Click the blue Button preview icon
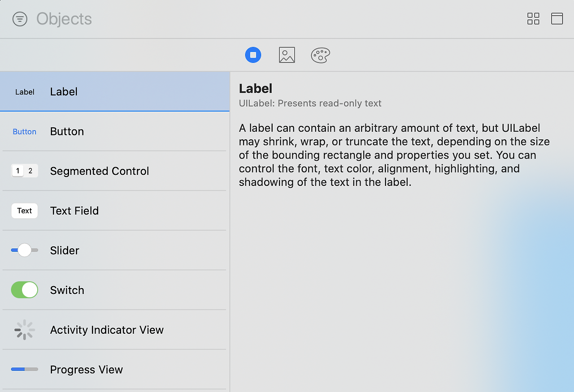This screenshot has height=392, width=574. point(25,132)
